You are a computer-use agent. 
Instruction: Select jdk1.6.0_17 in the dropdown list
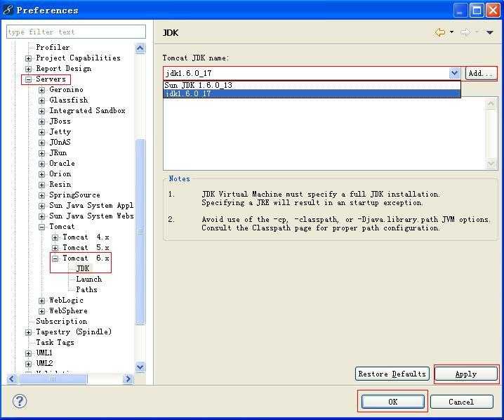[x=312, y=93]
